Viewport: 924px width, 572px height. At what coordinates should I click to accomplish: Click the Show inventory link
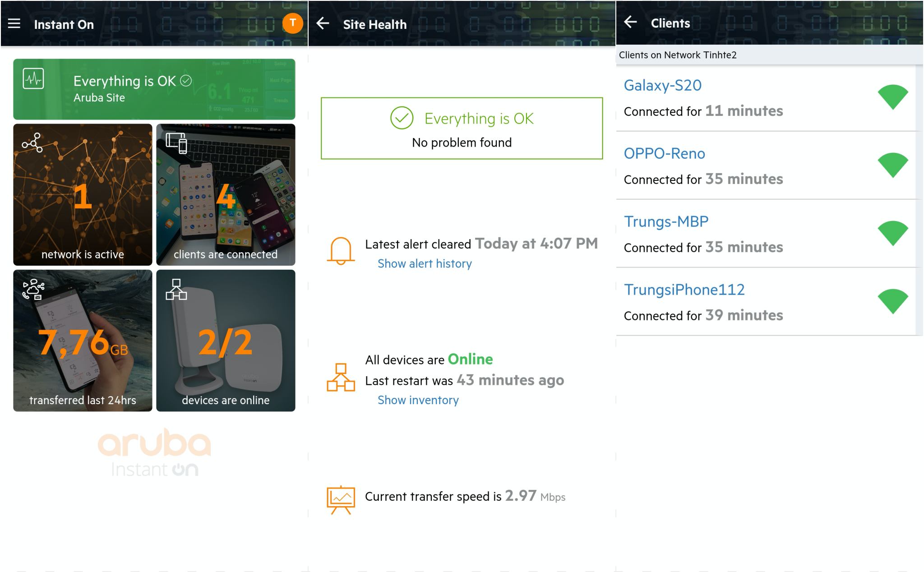[x=418, y=400]
